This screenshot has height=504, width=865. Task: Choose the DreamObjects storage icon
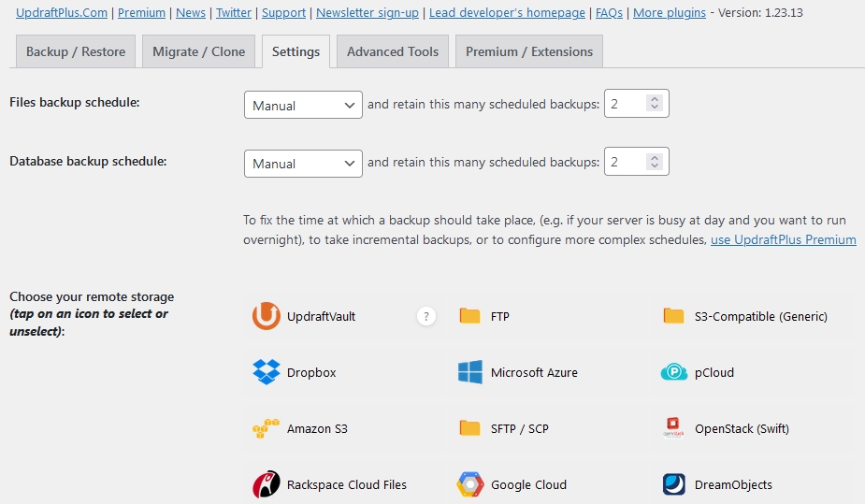point(674,484)
